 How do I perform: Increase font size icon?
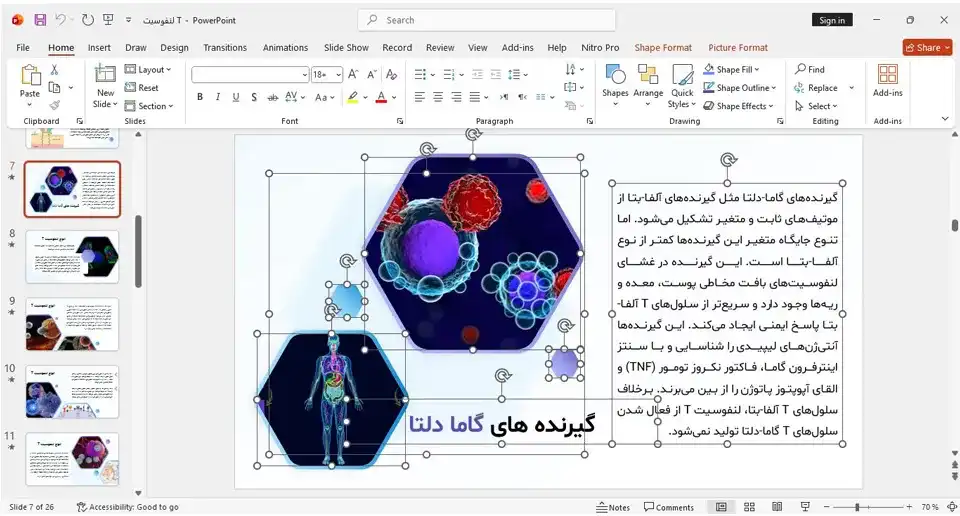coord(353,75)
